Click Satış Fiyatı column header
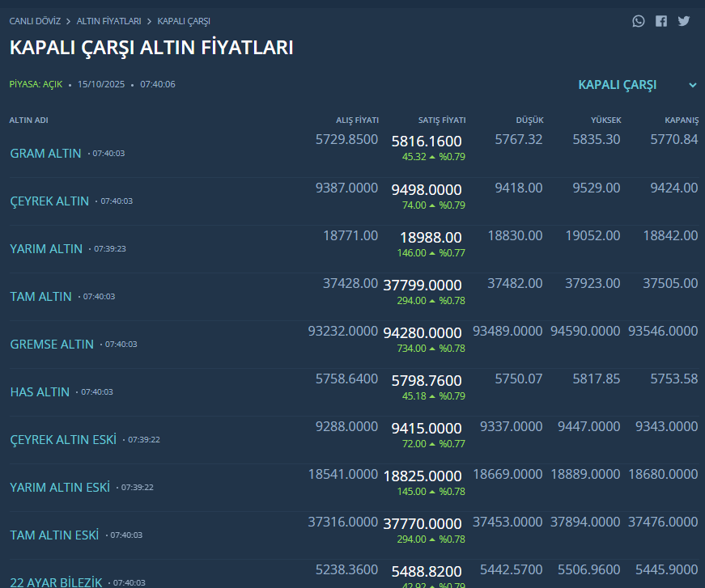Viewport: 705px width, 588px height. click(x=441, y=121)
